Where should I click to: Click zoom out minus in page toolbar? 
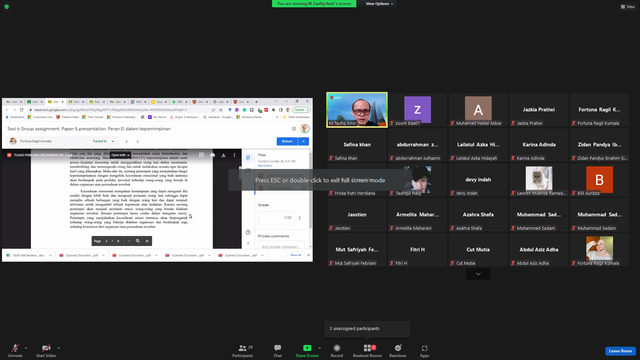click(x=129, y=241)
